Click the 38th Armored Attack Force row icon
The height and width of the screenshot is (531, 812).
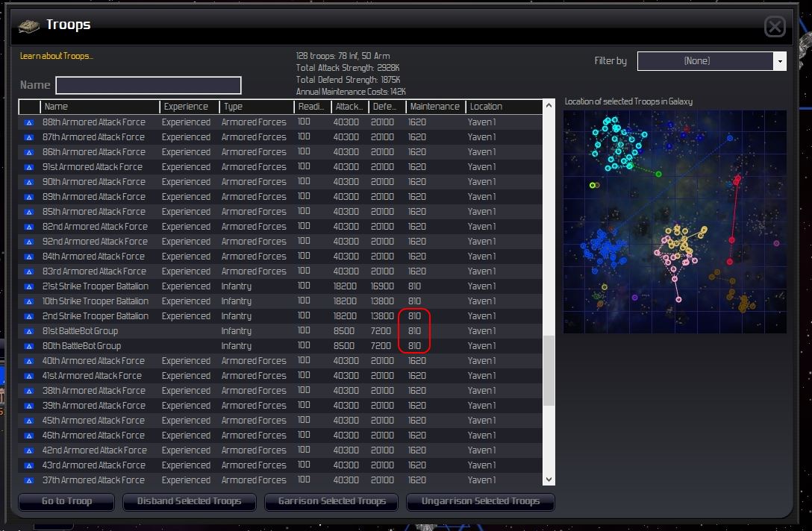29,391
